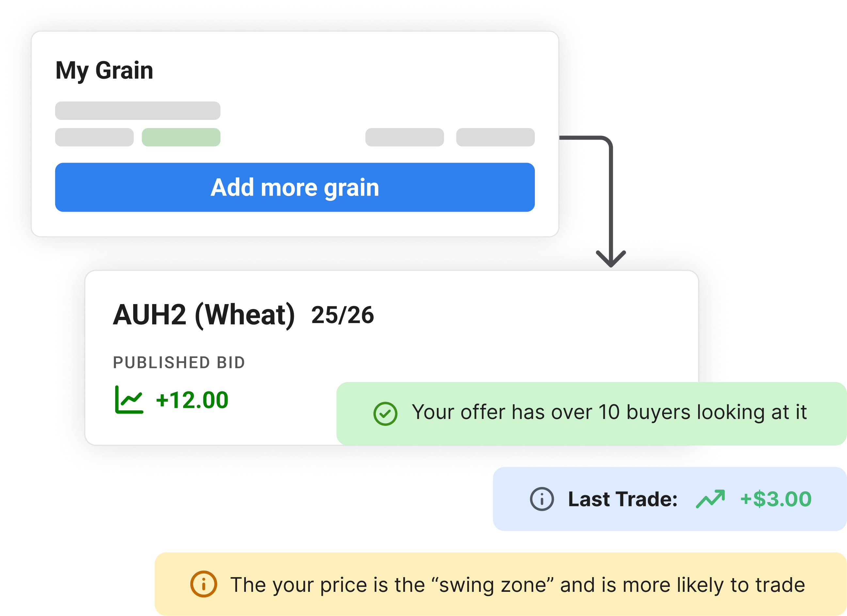Click the +12.00 bid value
Viewport: 847px width, 616px height.
[192, 400]
